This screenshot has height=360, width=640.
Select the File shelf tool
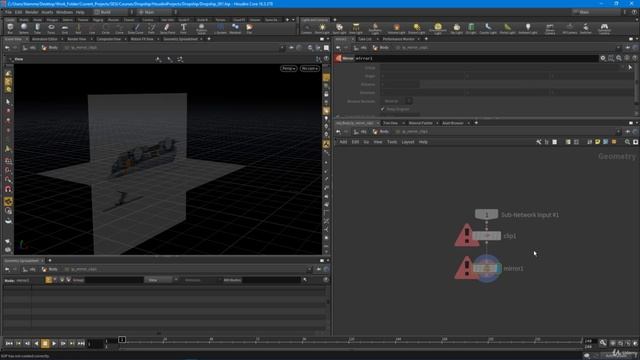coord(249,28)
